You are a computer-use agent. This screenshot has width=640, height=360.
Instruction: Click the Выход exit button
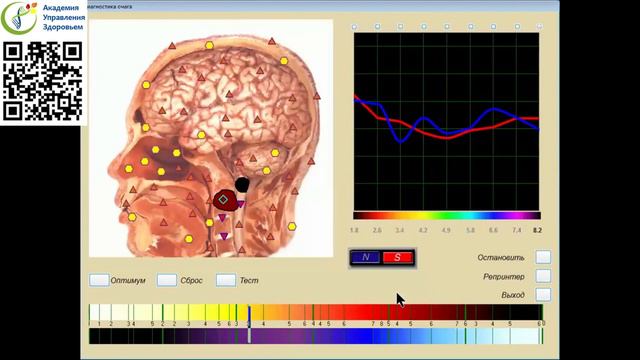click(x=543, y=294)
